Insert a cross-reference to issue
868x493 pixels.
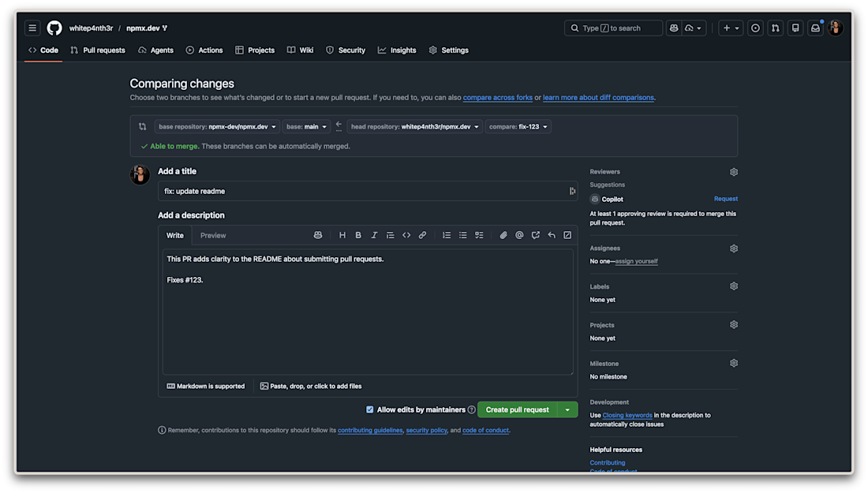[x=535, y=235]
